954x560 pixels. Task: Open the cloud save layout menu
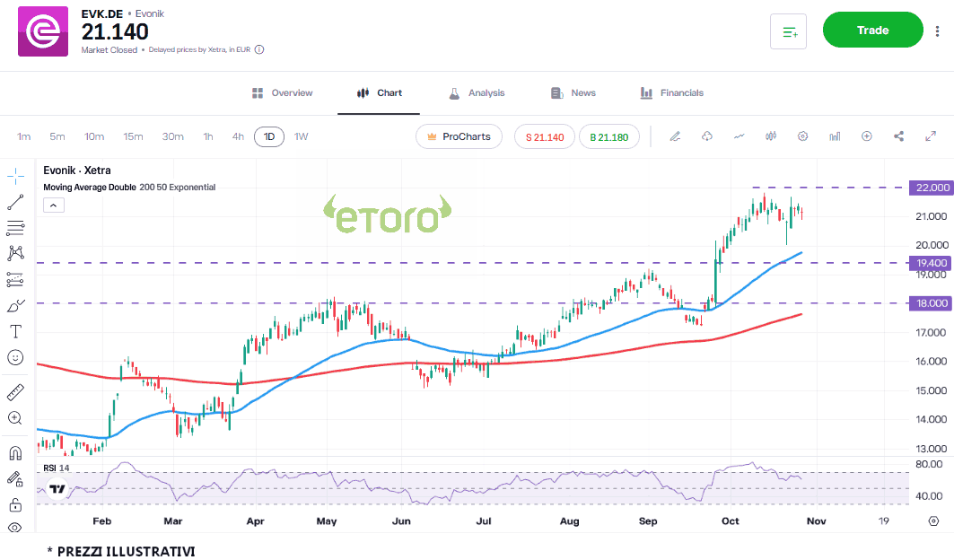click(x=707, y=136)
